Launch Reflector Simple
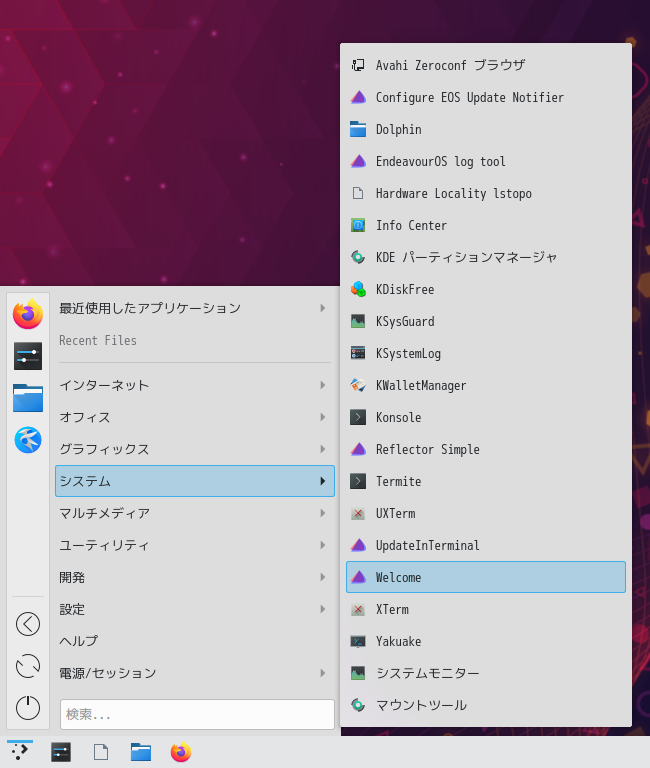This screenshot has height=768, width=650. pyautogui.click(x=486, y=449)
